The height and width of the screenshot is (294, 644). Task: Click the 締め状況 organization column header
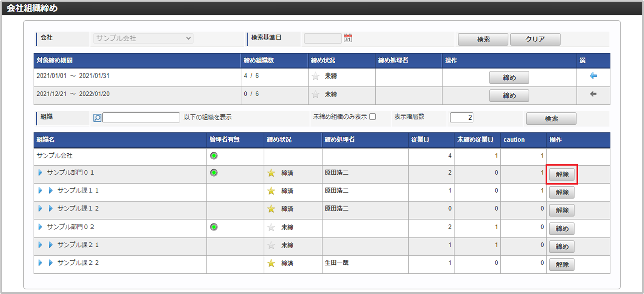click(279, 140)
